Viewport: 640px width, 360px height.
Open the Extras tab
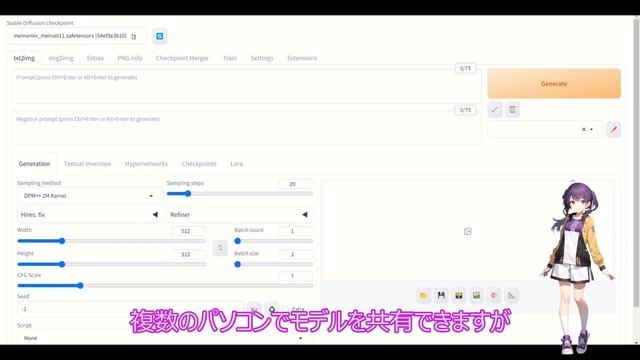coord(95,58)
